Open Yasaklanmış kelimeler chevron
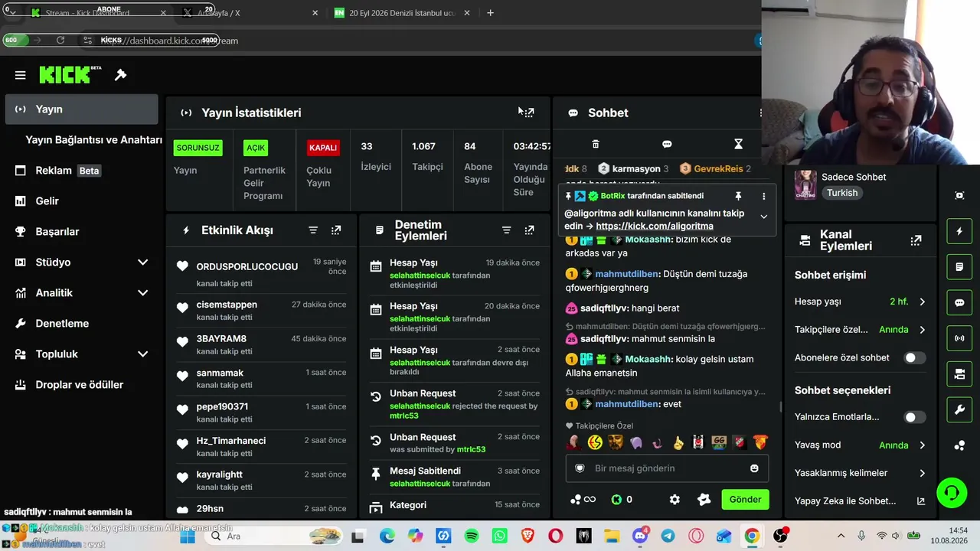The image size is (980, 551). click(x=922, y=473)
